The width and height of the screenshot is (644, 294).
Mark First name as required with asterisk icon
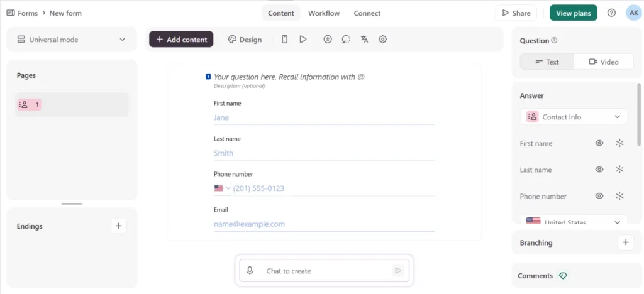click(619, 143)
